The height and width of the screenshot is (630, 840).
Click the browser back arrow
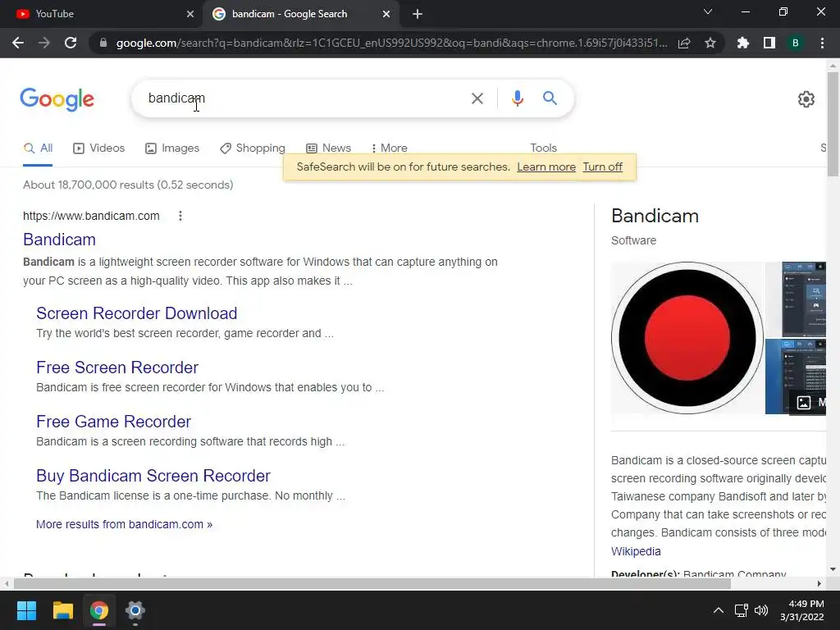click(18, 43)
